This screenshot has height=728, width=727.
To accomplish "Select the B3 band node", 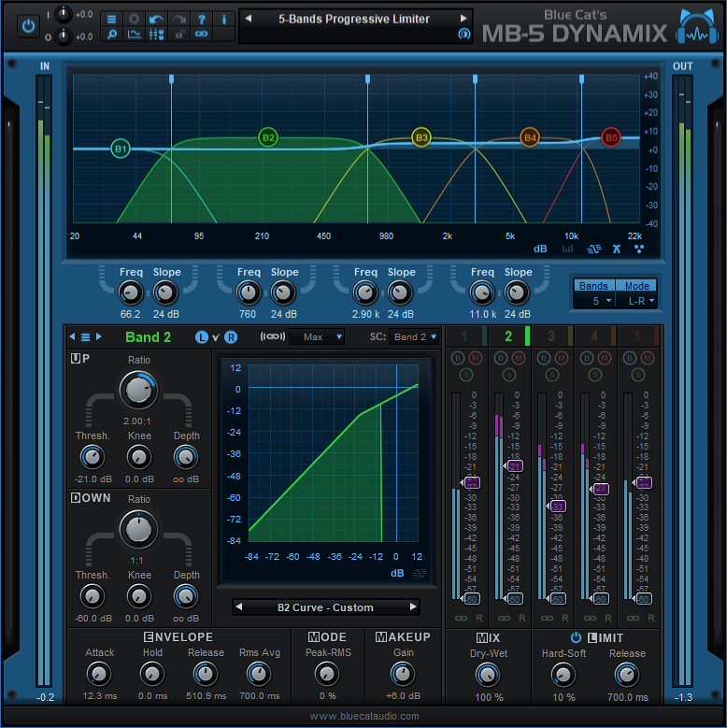I will (x=421, y=137).
